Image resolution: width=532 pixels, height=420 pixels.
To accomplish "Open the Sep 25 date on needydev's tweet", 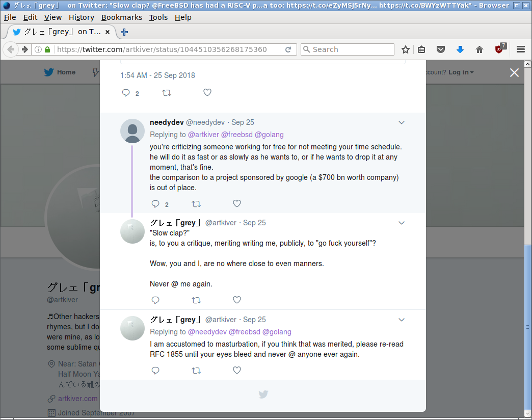I will point(243,122).
